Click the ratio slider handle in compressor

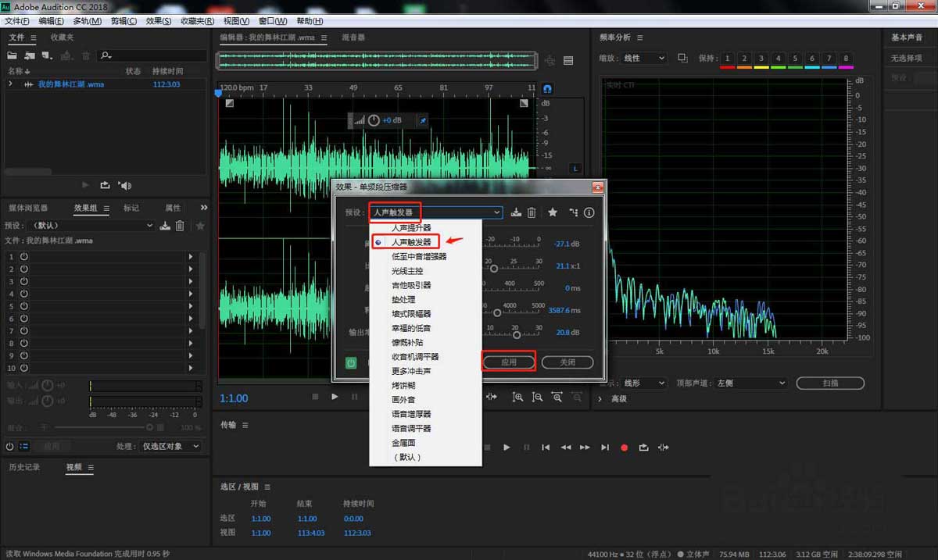[493, 268]
